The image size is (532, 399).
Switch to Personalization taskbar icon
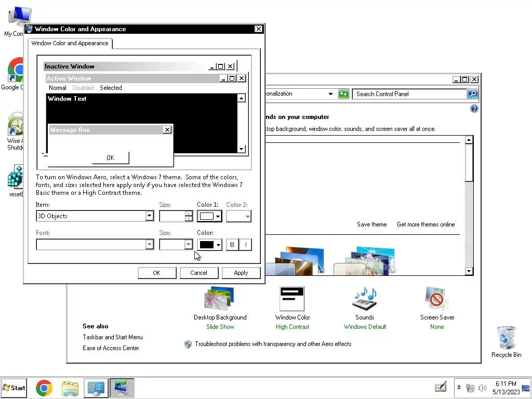click(122, 388)
